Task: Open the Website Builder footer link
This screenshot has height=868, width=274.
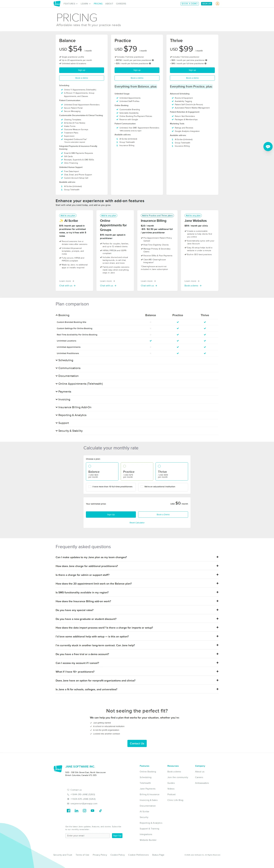Action: [148, 840]
